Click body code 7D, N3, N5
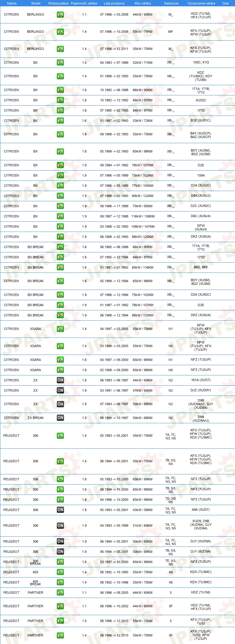The width and height of the screenshot is (235, 644). tap(171, 500)
